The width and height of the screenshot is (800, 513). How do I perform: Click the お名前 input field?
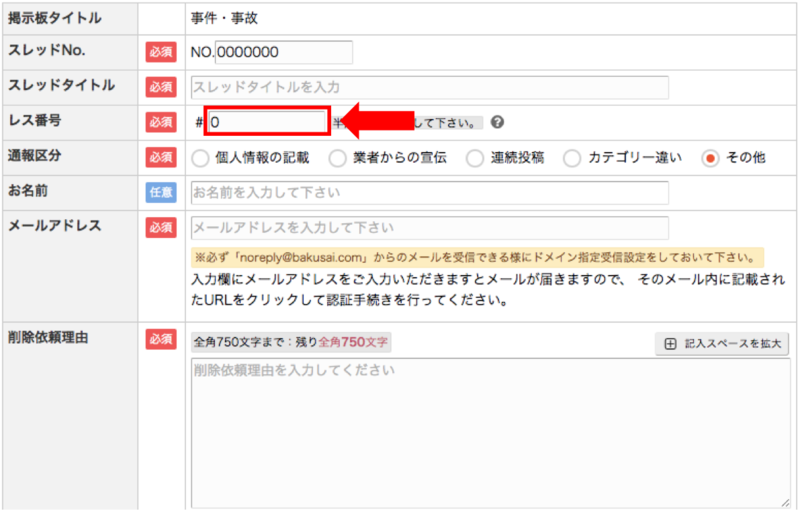tap(429, 192)
